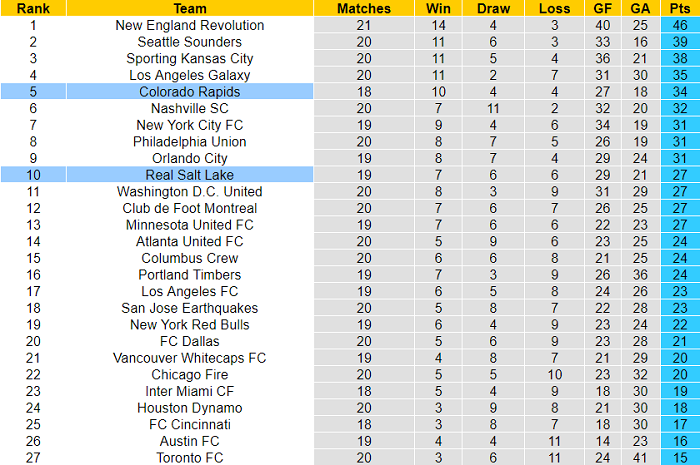Click the Loss column header
The height and width of the screenshot is (465, 700).
[555, 8]
